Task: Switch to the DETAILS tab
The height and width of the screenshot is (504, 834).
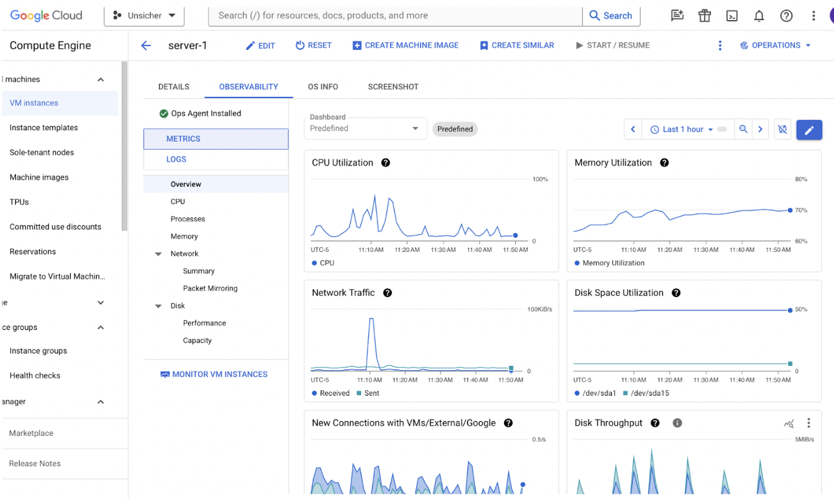Action: 173,86
